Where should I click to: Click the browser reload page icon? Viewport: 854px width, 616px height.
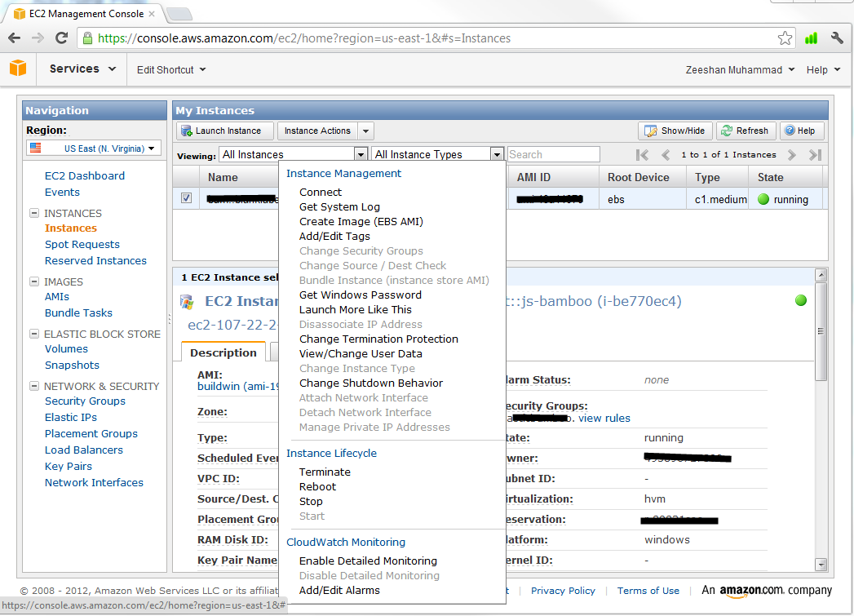tap(61, 38)
